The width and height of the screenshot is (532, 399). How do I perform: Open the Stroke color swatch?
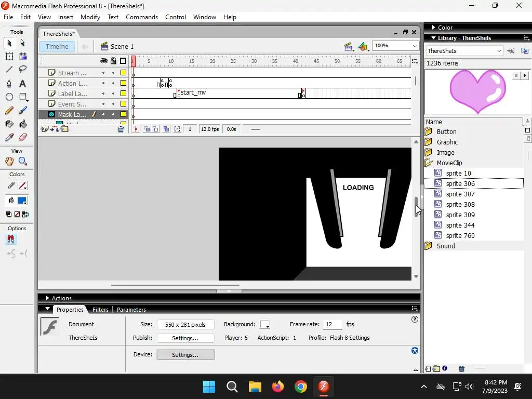(22, 185)
